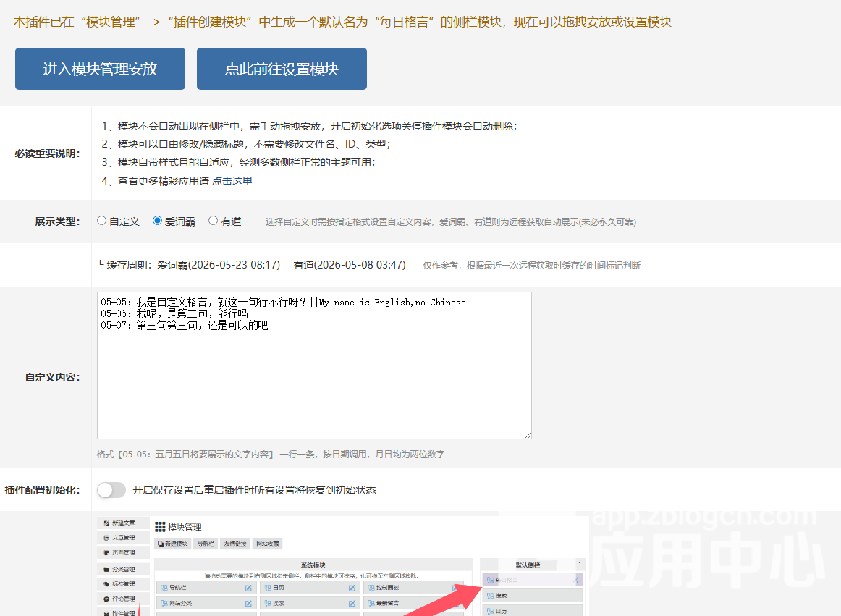Click 评论管理 in the preview image sidebar
This screenshot has height=616, width=841.
pyautogui.click(x=123, y=599)
